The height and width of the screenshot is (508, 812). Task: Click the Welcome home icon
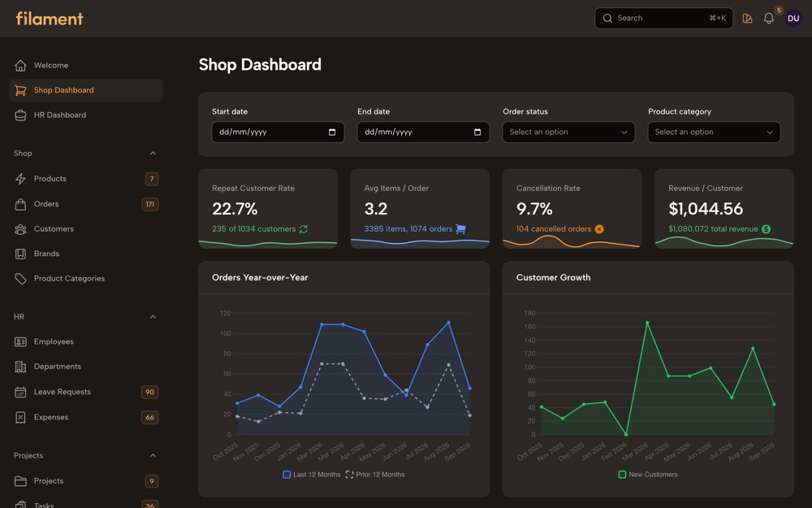click(x=20, y=65)
